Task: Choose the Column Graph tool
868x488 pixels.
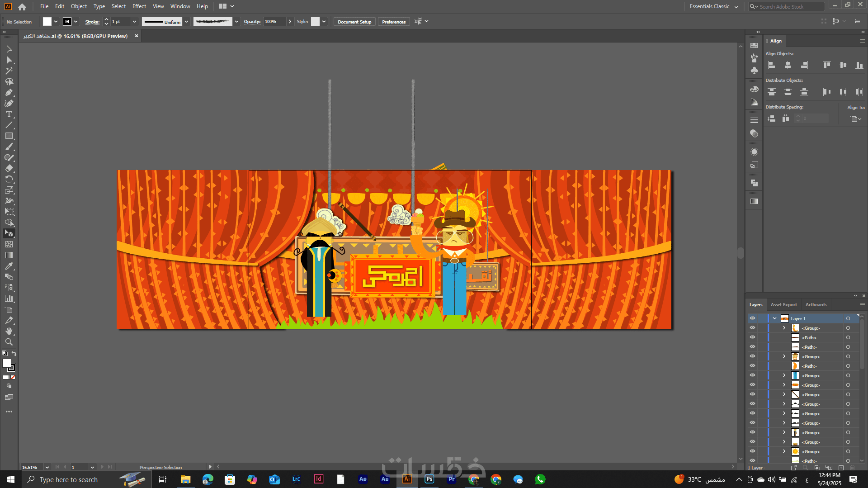Action: 9,298
